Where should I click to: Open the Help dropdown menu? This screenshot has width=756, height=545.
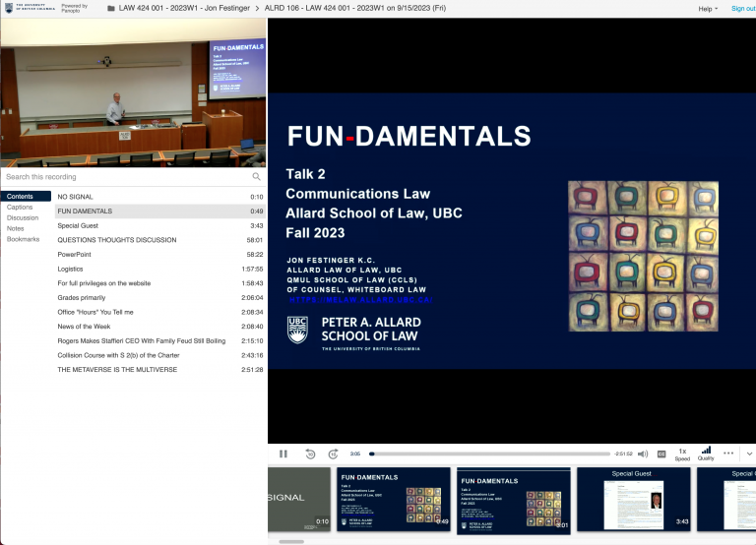pyautogui.click(x=708, y=9)
